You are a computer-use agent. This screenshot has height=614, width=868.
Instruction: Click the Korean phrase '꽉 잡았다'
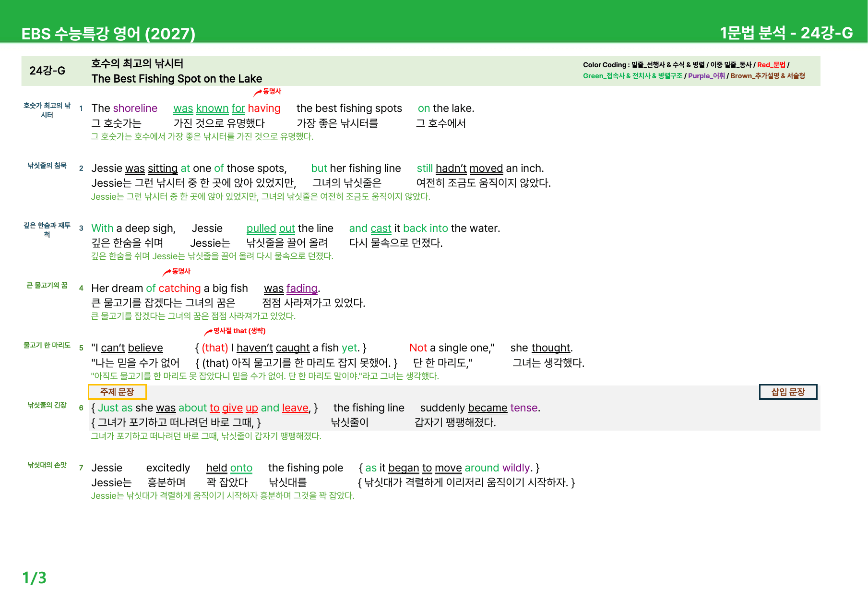[227, 482]
